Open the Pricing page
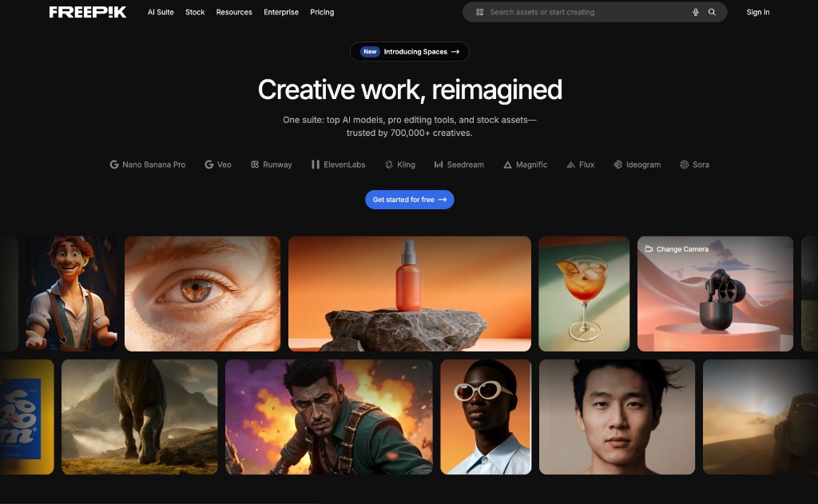This screenshot has width=818, height=504. (x=321, y=12)
